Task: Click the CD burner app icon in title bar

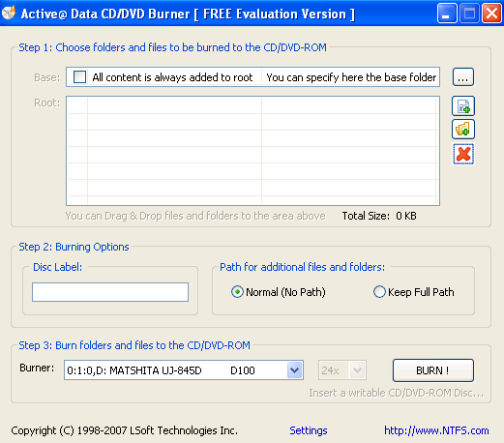Action: [x=9, y=14]
